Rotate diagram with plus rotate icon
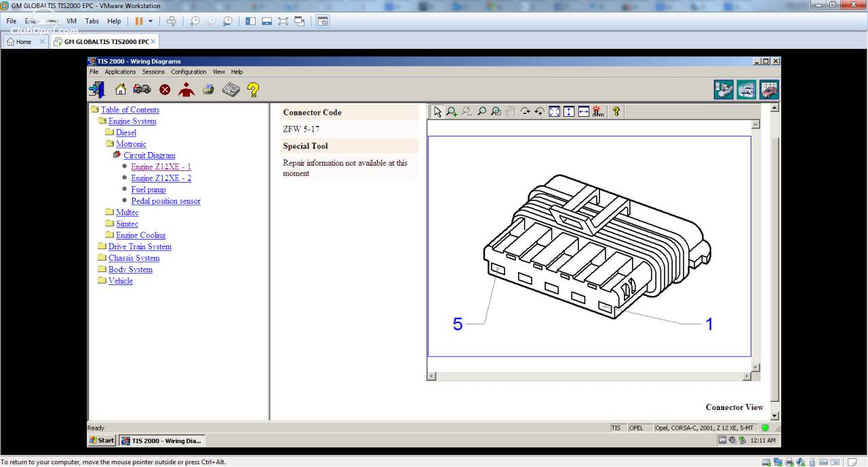868x467 pixels. (539, 111)
